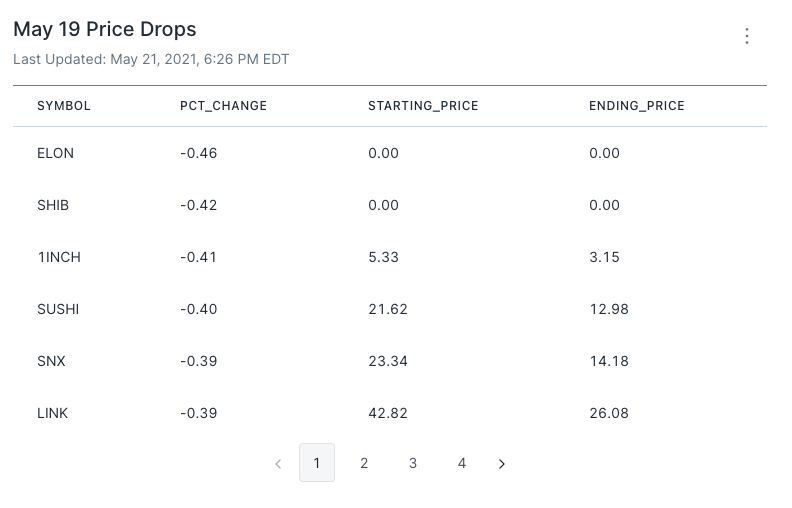Image resolution: width=792 pixels, height=508 pixels.
Task: Click the SUSHI symbol cell
Action: click(x=58, y=309)
